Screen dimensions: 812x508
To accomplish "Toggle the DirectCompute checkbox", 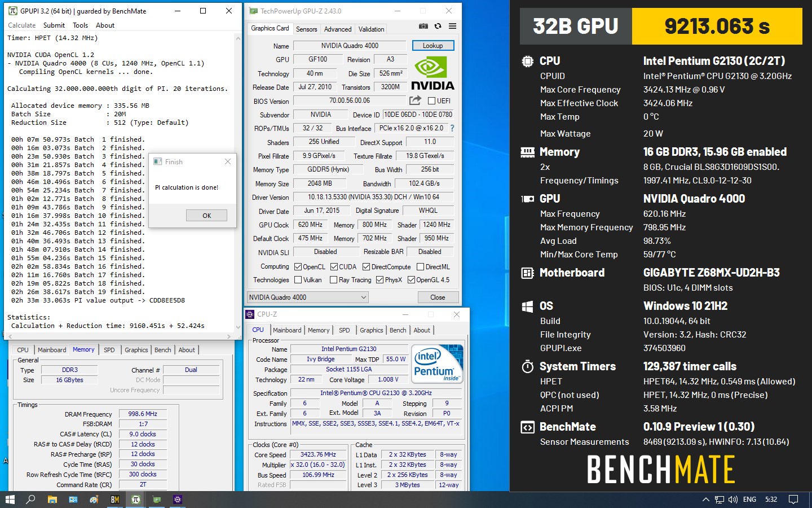I will pyautogui.click(x=366, y=266).
